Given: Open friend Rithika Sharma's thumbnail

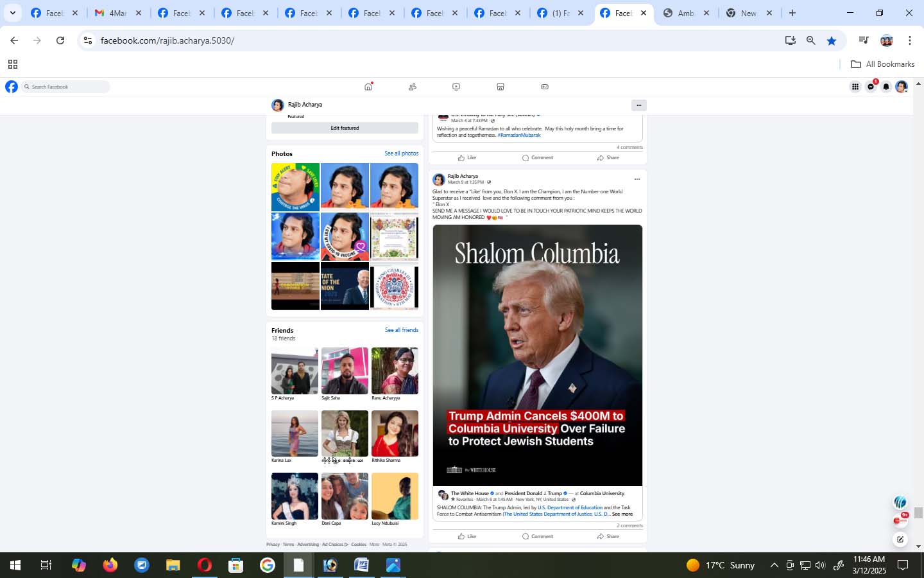Looking at the screenshot, I should (x=395, y=433).
